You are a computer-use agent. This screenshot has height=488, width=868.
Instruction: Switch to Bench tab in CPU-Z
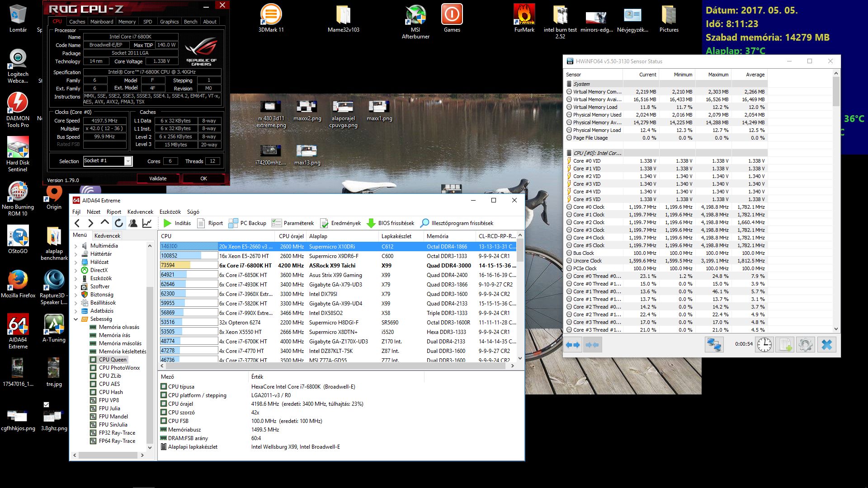190,21
